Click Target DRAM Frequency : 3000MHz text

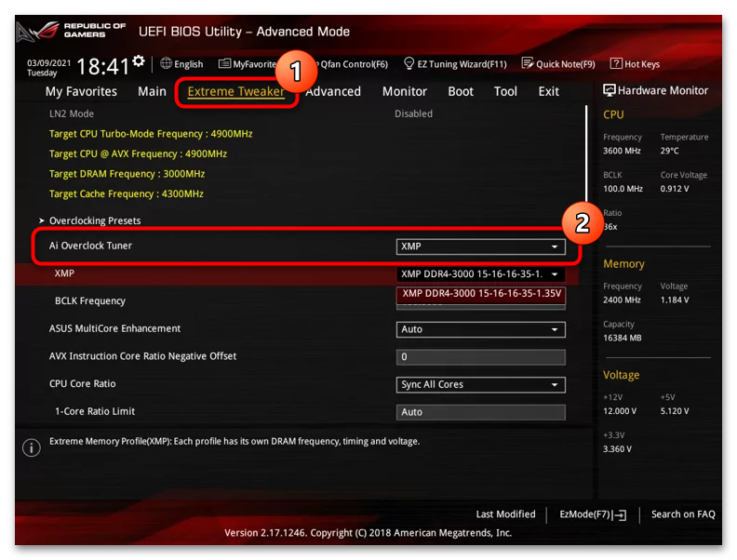tap(127, 174)
